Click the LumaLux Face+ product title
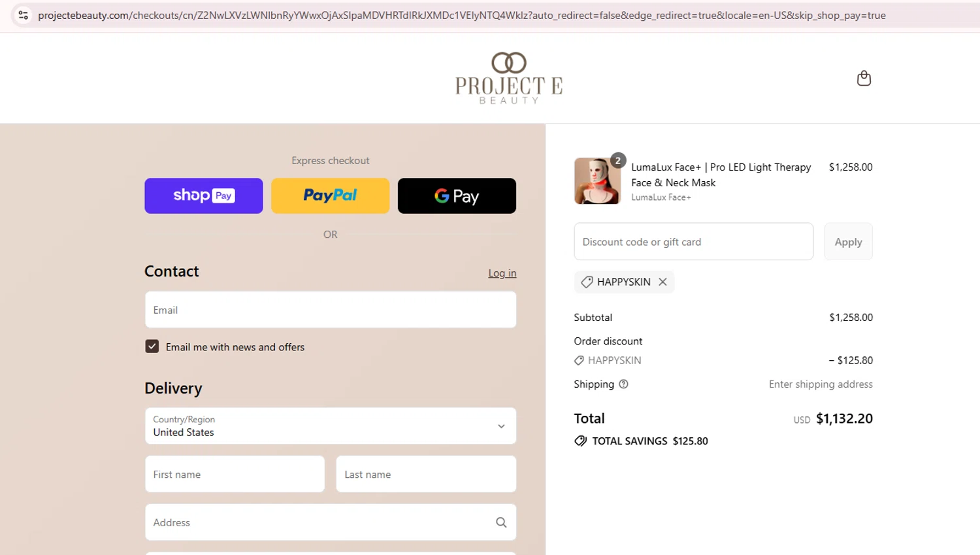Screen dimensions: 980x555 (x=721, y=175)
